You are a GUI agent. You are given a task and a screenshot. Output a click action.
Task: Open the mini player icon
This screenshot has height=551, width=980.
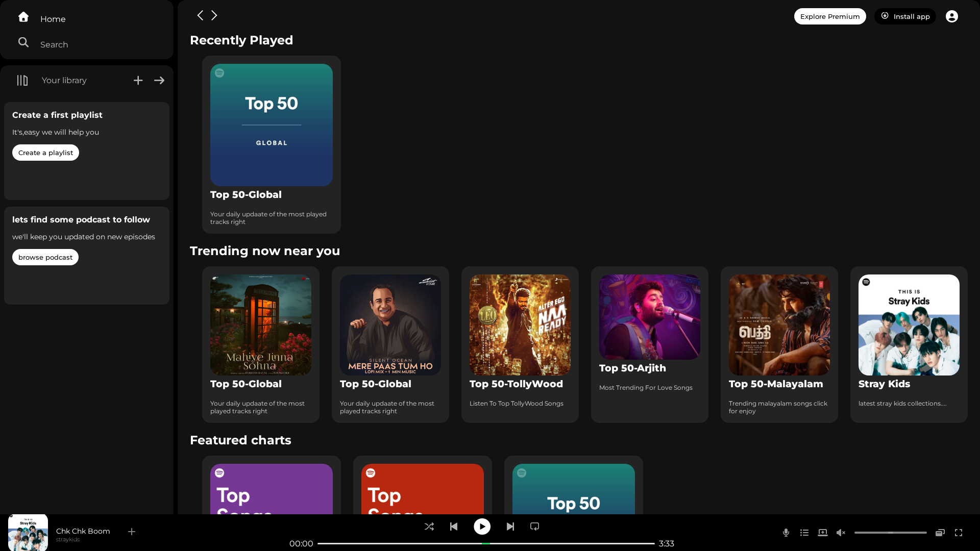(940, 533)
